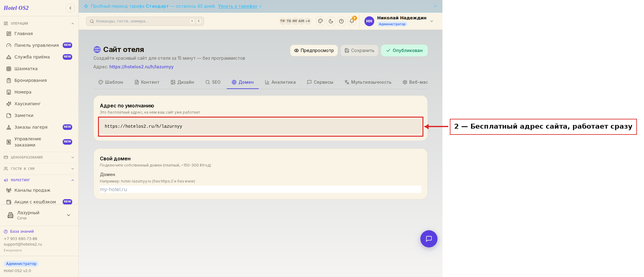
Task: Open Шахматка grid view
Action: point(39,69)
